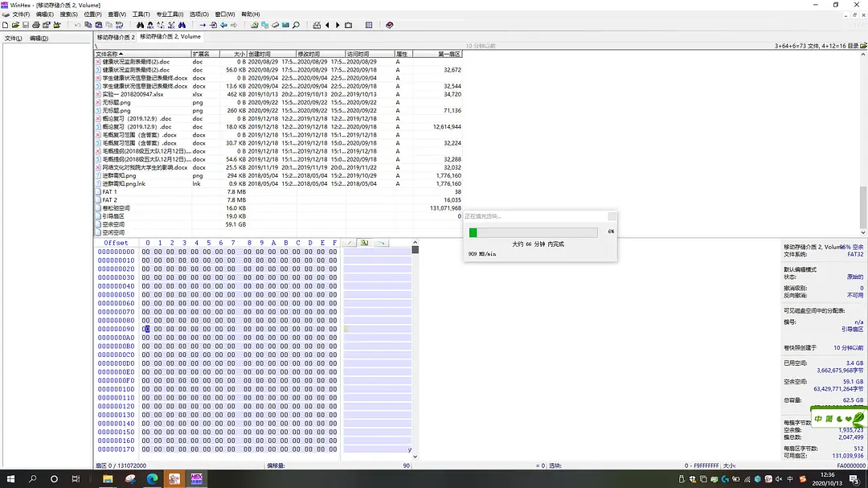868x488 pixels.
Task: Click the Go to offset arrow icon
Action: [x=203, y=25]
